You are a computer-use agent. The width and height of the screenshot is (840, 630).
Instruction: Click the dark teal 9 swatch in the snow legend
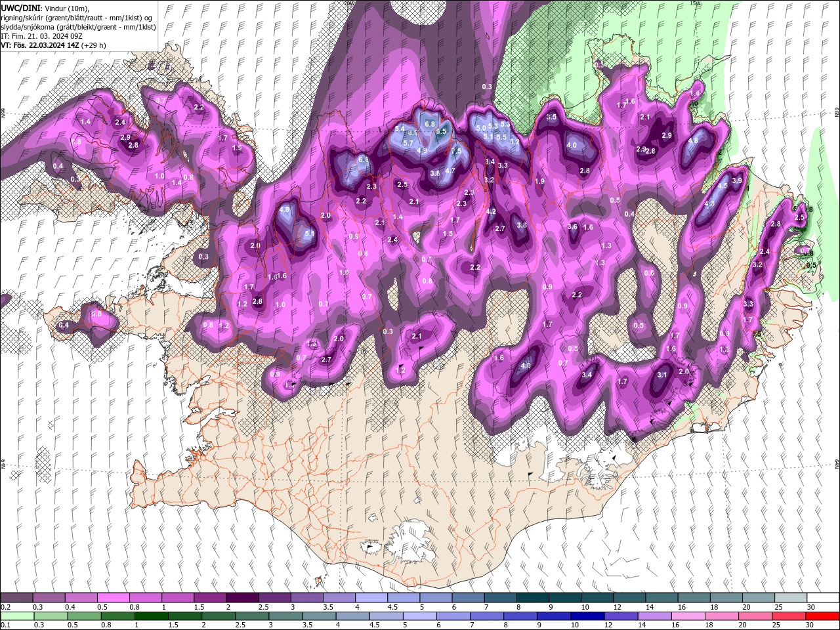tap(565, 598)
